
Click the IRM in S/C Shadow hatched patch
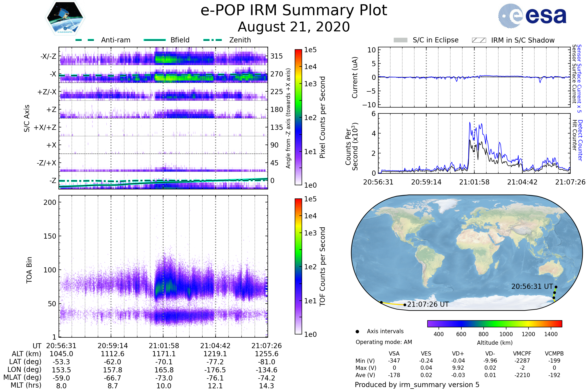[x=479, y=40]
